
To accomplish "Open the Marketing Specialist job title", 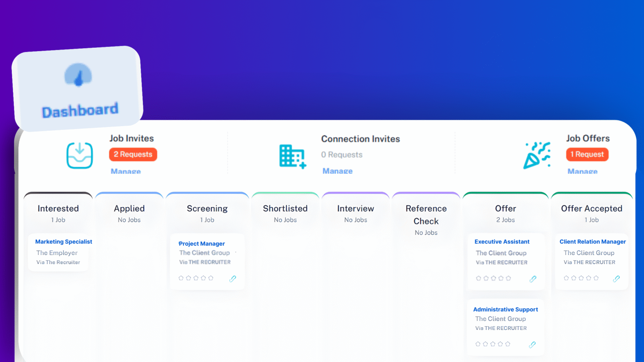I will tap(64, 242).
